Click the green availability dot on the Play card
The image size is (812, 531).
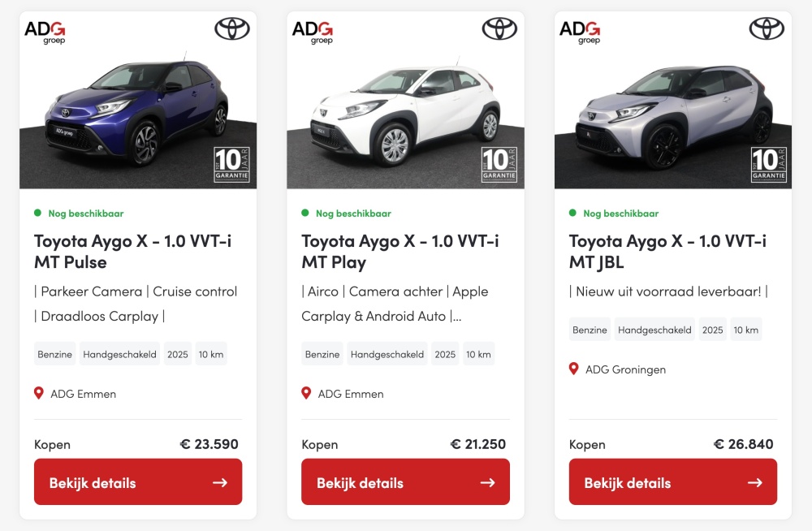coord(305,213)
